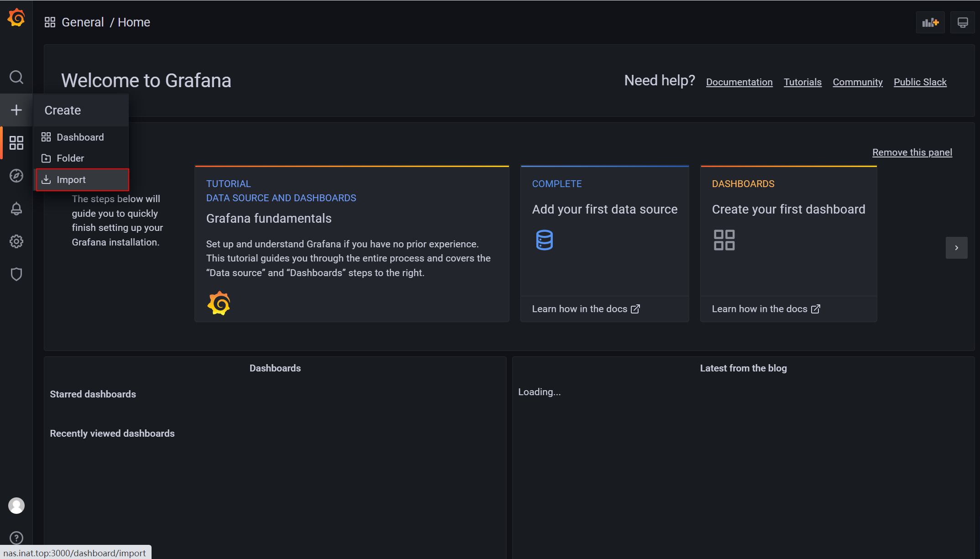Click Add your first data source heading

pos(605,209)
